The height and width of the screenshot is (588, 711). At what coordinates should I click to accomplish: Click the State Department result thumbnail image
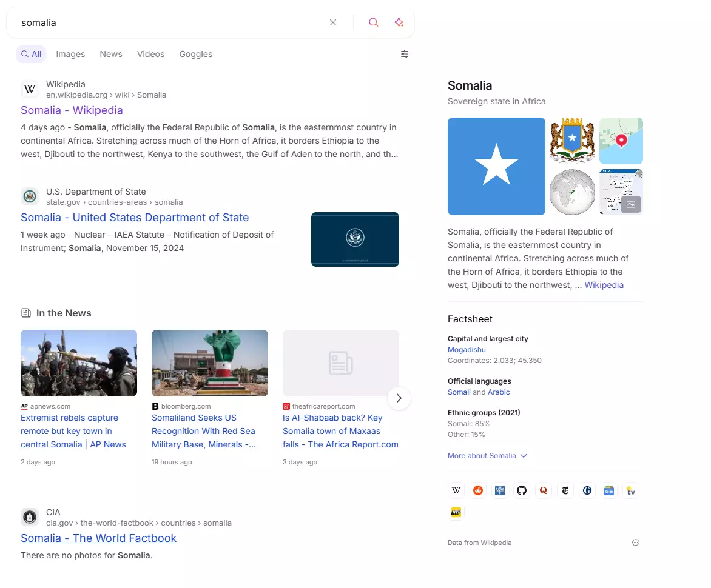click(x=355, y=239)
